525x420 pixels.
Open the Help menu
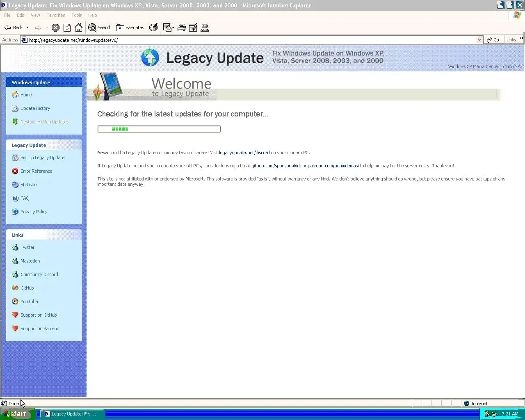93,15
